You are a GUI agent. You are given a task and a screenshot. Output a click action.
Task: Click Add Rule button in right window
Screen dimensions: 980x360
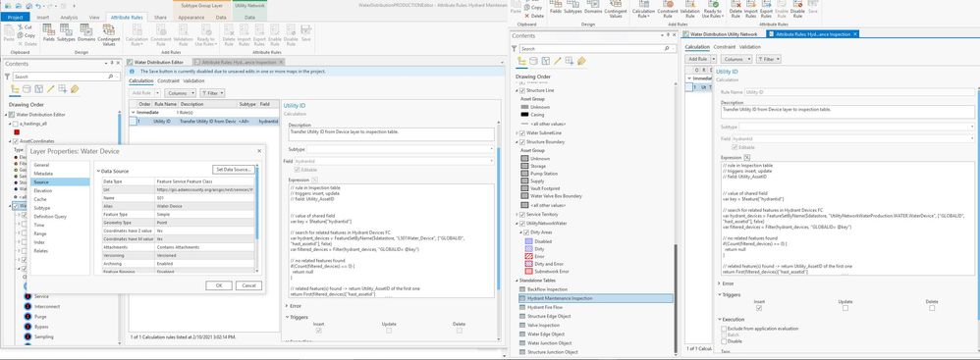[697, 59]
